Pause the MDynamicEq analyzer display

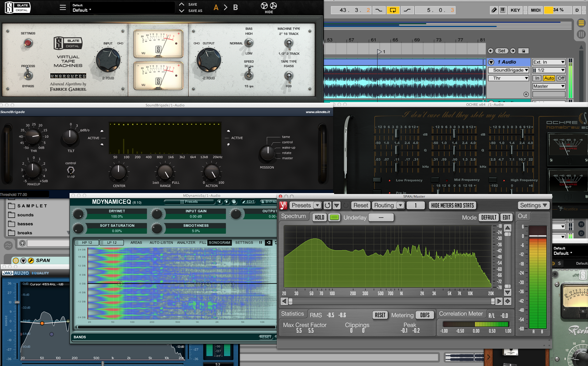(x=260, y=243)
